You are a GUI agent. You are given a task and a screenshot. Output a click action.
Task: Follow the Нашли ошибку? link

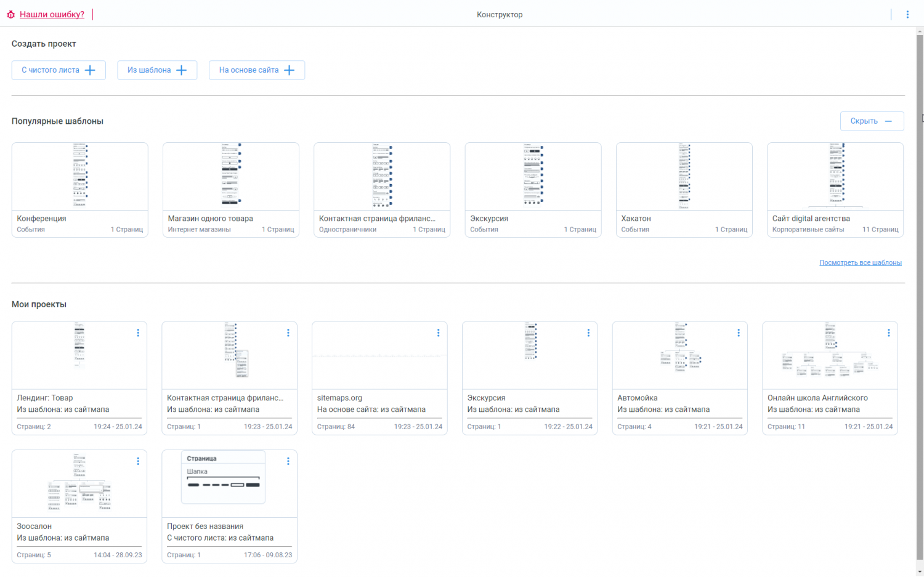pos(52,14)
